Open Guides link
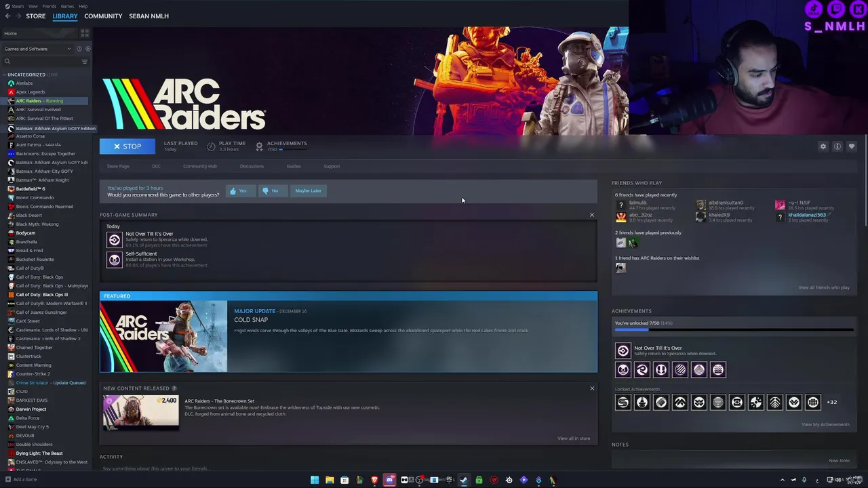 (294, 166)
